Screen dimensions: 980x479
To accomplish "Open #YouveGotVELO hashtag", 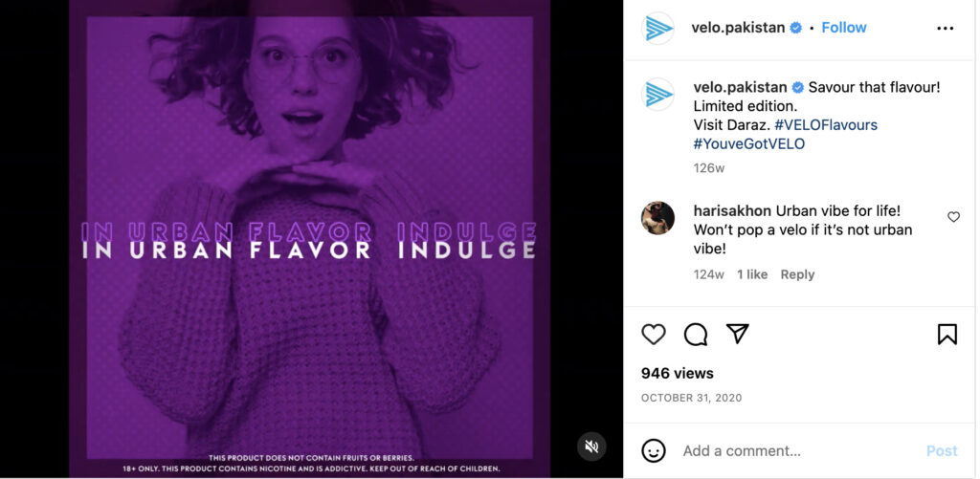I will (749, 143).
